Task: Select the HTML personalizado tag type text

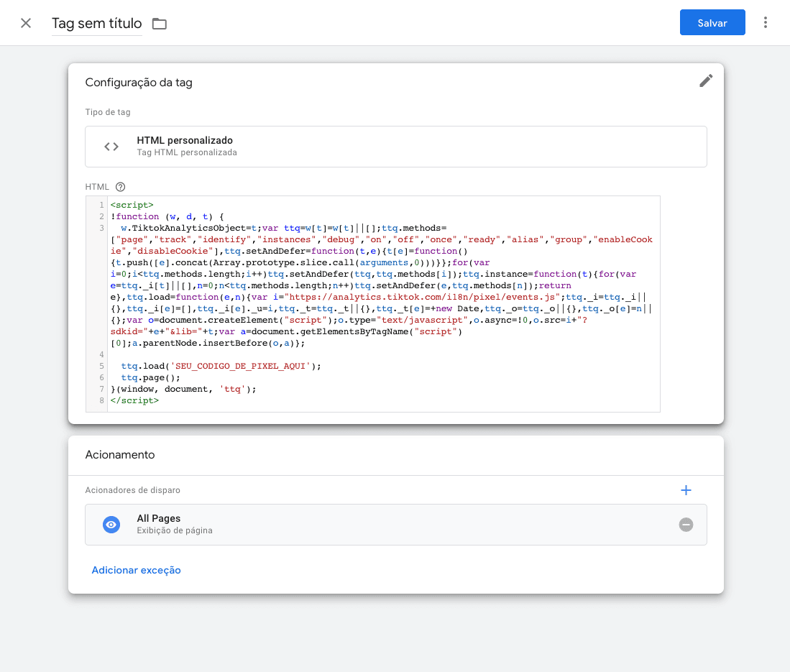Action: [x=185, y=141]
